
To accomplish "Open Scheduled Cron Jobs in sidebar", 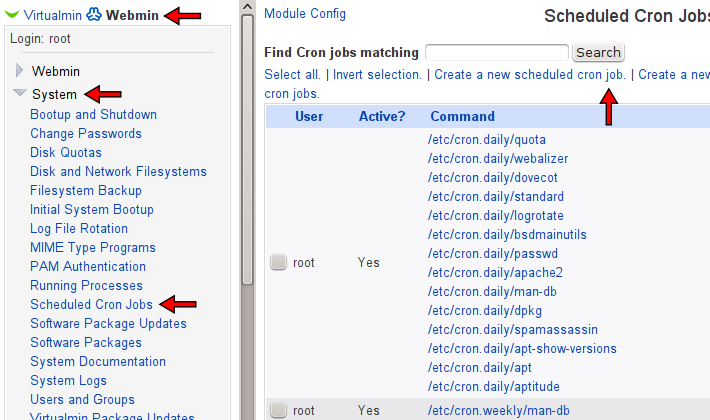I will 91,305.
